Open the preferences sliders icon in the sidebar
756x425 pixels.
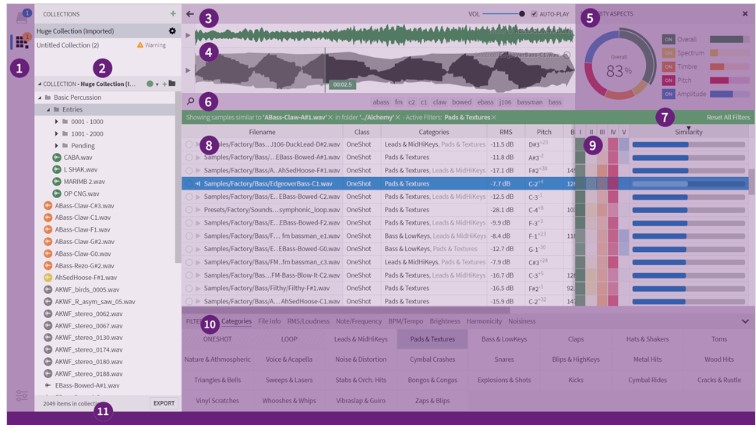(x=22, y=396)
